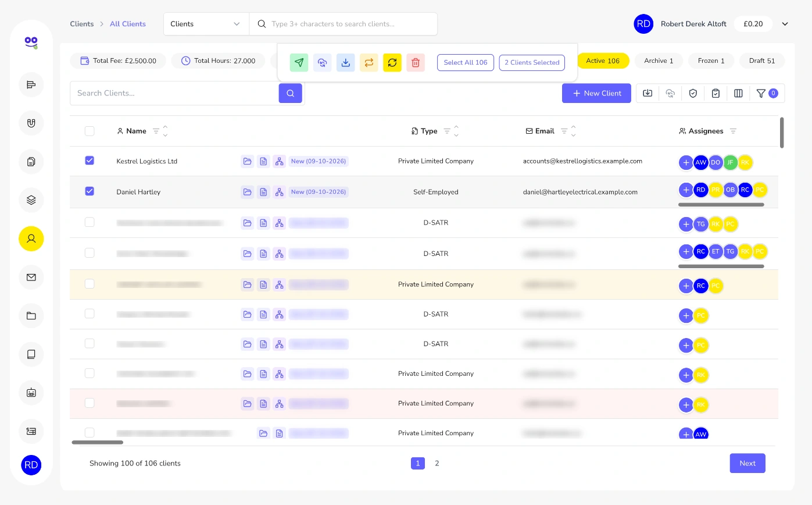Switch to the Frozen 1 tab
The image size is (812, 505).
click(x=711, y=61)
